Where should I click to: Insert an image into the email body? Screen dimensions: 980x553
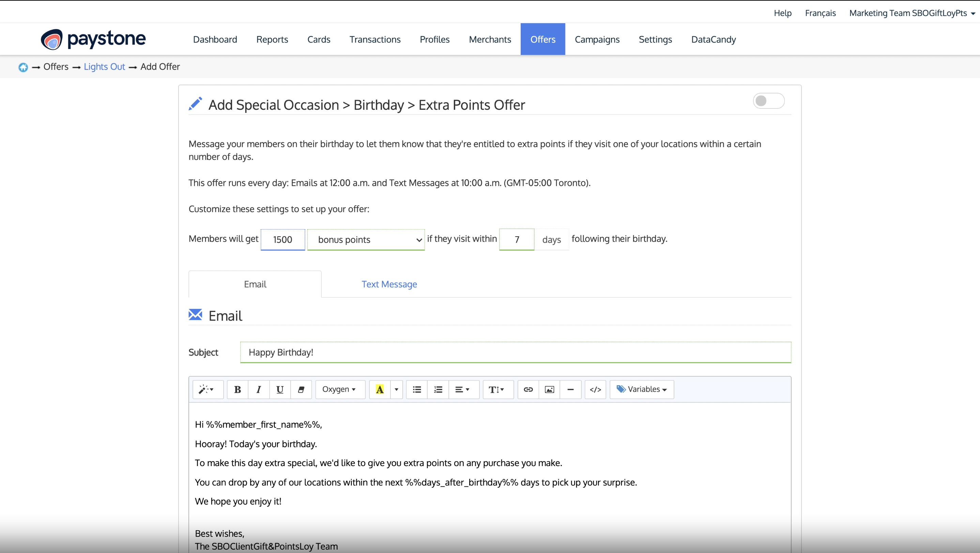pyautogui.click(x=549, y=389)
